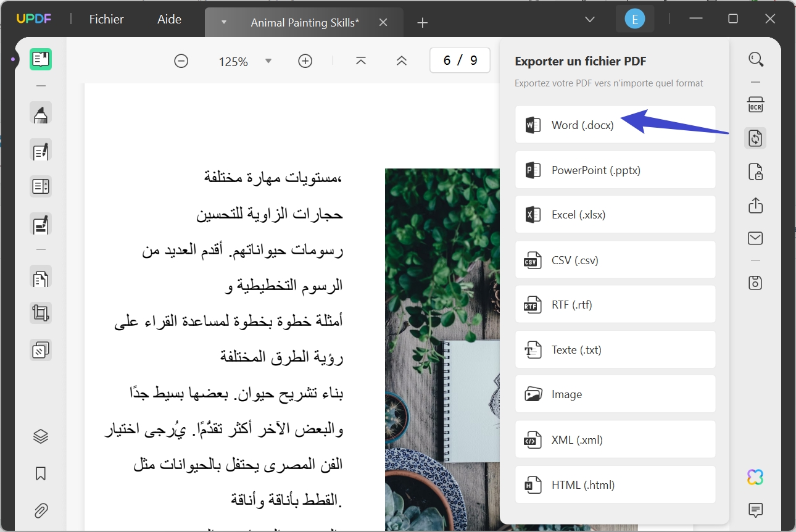This screenshot has width=796, height=532.
Task: Open the Bookmarks panel
Action: pos(41,473)
